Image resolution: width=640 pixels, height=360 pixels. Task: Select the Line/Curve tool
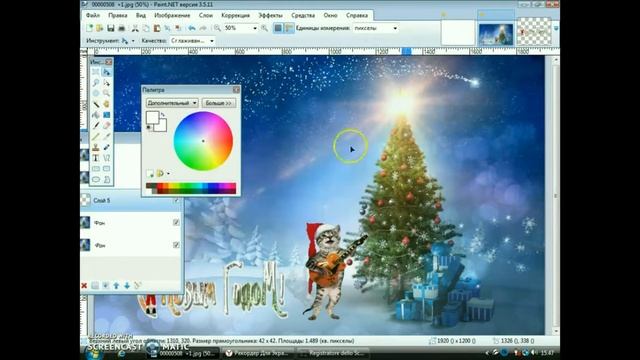tap(107, 158)
